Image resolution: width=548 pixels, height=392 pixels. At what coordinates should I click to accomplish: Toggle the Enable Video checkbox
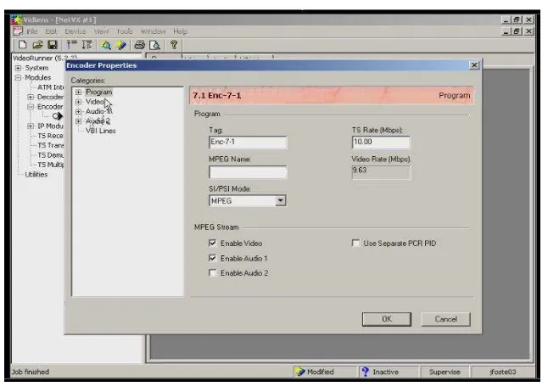[x=212, y=243]
